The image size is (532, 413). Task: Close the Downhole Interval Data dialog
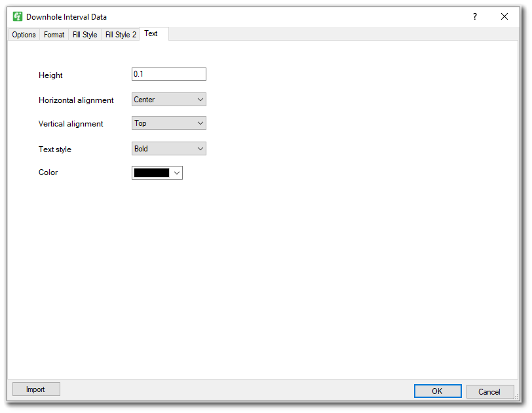tap(504, 16)
